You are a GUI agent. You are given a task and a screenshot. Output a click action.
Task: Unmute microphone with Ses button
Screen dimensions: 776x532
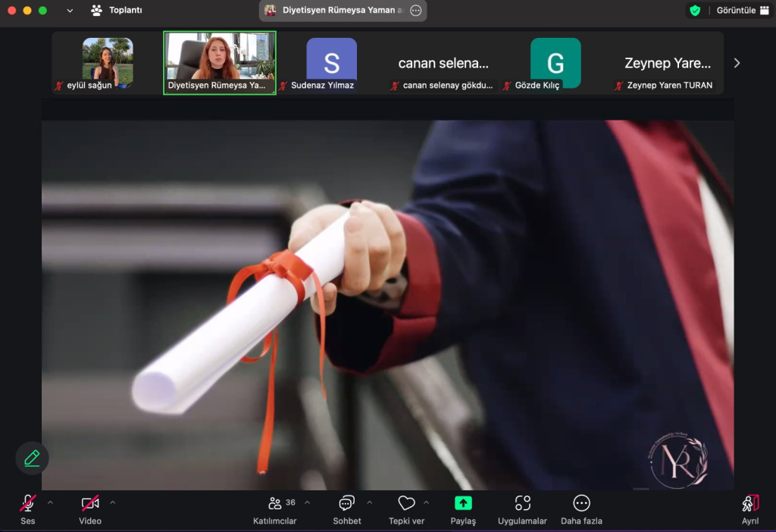[28, 509]
